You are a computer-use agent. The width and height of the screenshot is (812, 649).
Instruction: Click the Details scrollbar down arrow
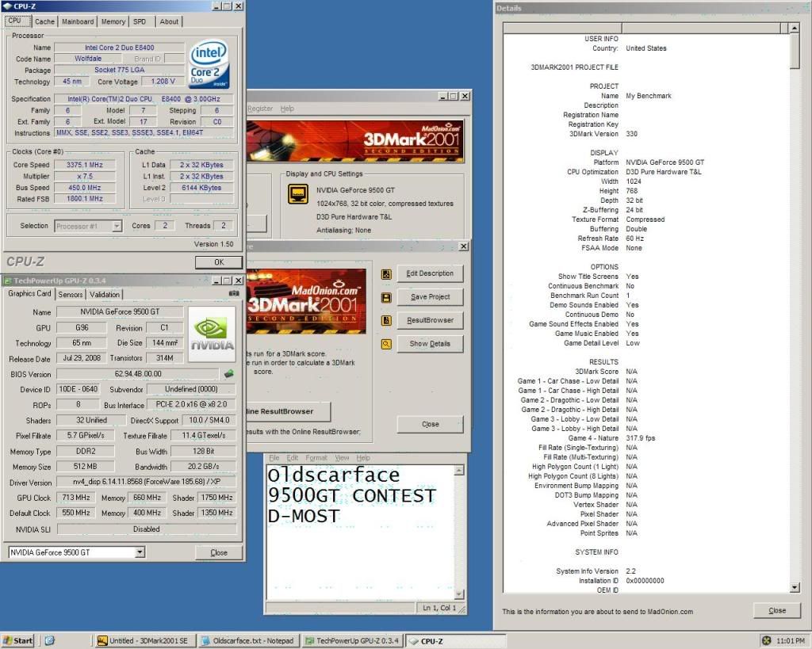795,588
